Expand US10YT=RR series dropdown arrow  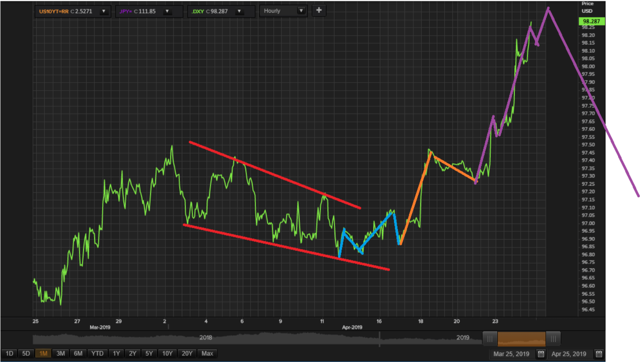point(104,11)
